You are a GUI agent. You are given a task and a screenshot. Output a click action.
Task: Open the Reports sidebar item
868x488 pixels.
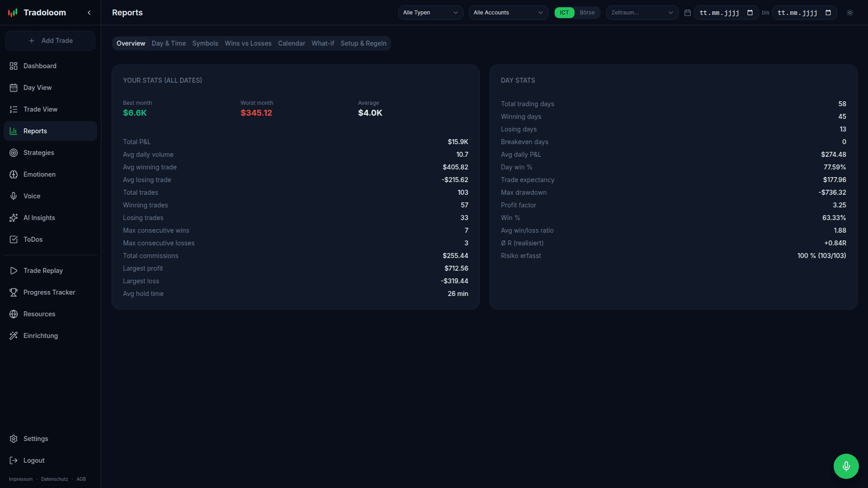click(x=50, y=131)
